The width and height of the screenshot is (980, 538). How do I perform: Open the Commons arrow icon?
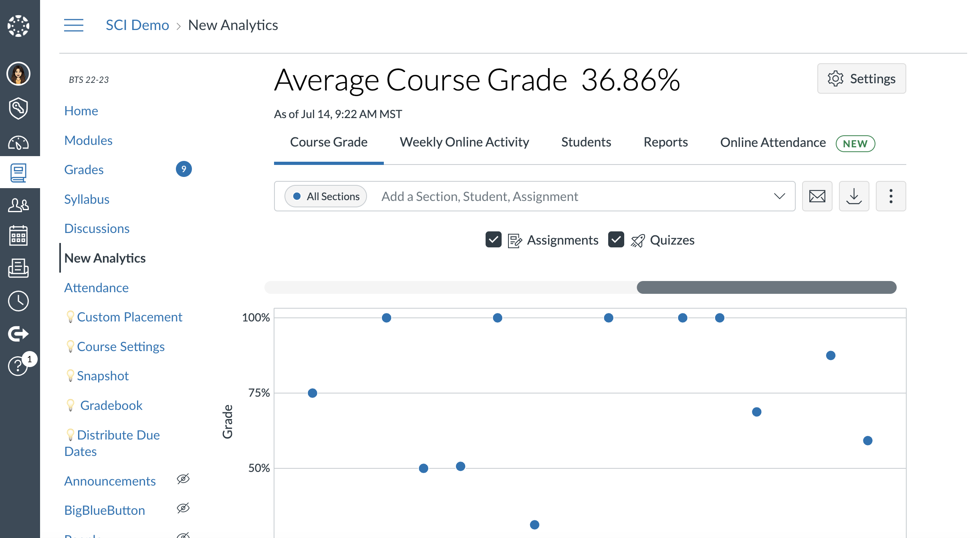(x=18, y=333)
